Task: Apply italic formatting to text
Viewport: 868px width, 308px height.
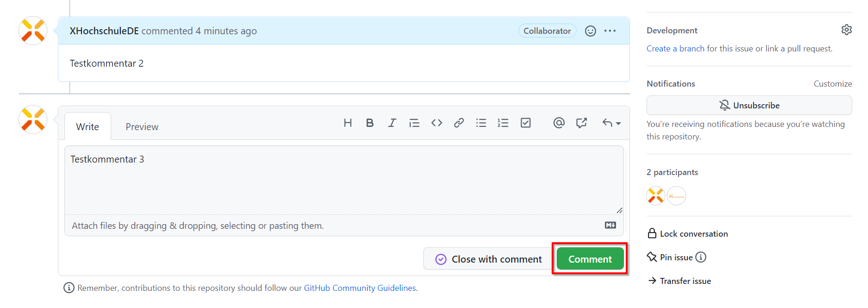Action: point(392,123)
